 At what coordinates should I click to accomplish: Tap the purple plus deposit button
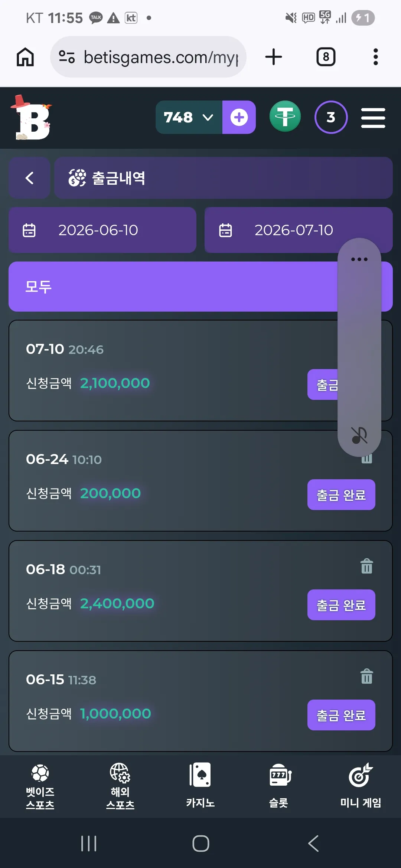239,117
